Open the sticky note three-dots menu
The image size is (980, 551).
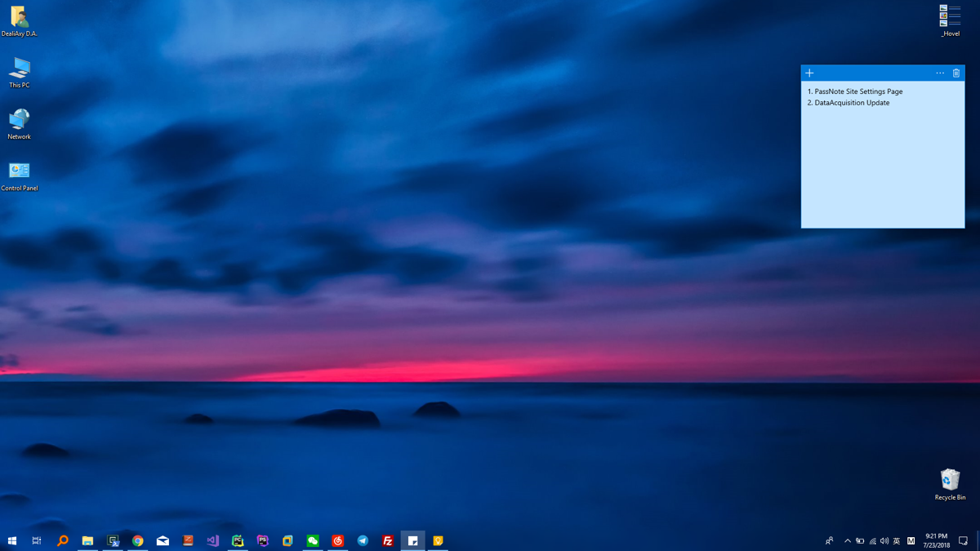click(940, 73)
